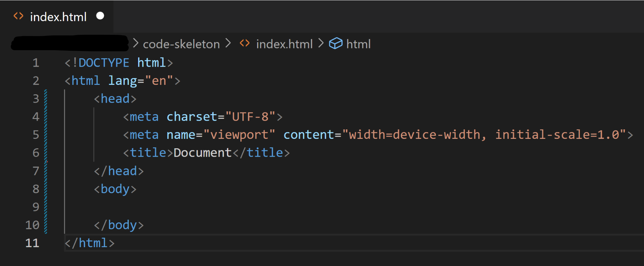The image size is (644, 266).
Task: Click the closing body tag
Action: coord(119,225)
